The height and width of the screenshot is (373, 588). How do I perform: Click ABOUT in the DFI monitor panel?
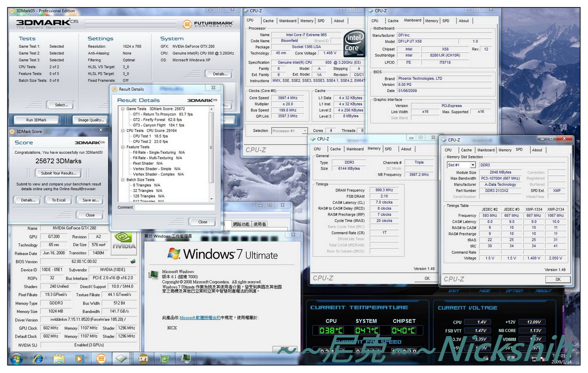[544, 291]
